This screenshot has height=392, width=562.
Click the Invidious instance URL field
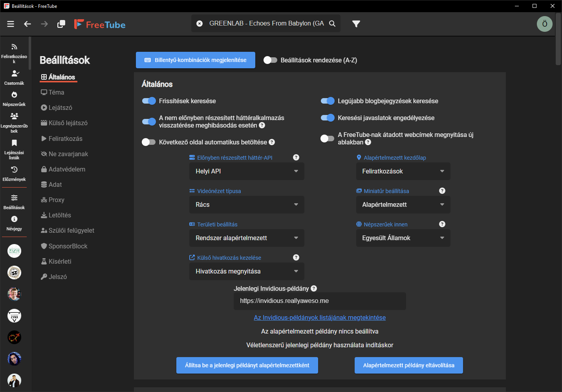click(320, 301)
